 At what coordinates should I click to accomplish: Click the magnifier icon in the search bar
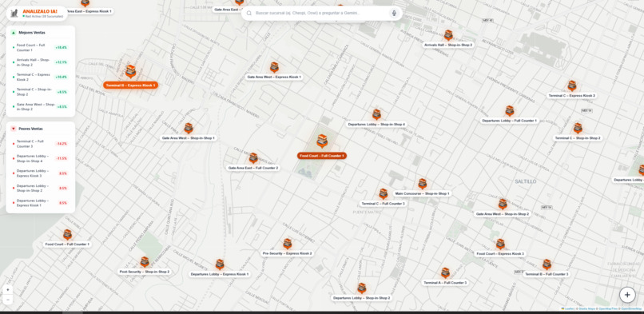(249, 13)
